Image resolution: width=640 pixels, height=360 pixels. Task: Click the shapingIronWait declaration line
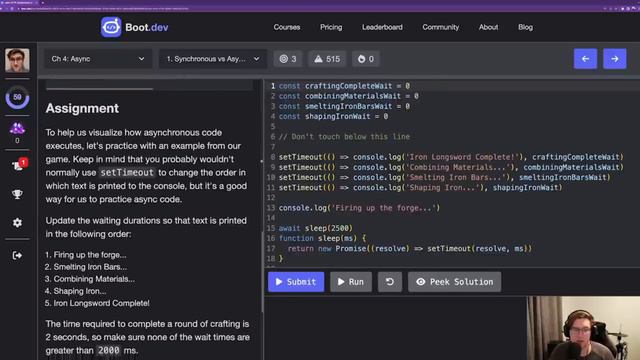pyautogui.click(x=333, y=117)
